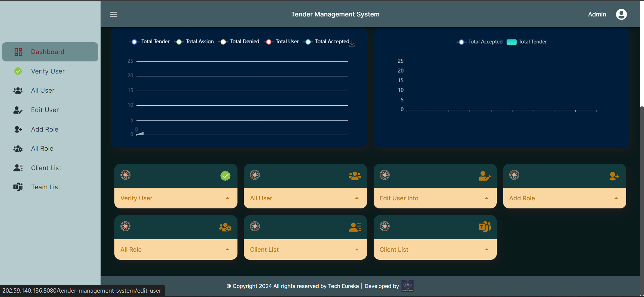Image resolution: width=644 pixels, height=297 pixels.
Task: Click the round logo on Verify User card
Action: coord(125,175)
